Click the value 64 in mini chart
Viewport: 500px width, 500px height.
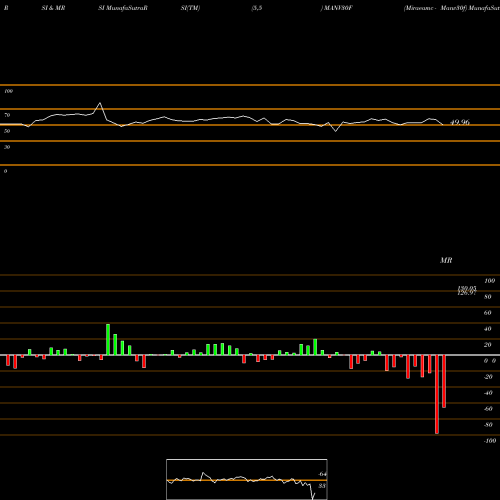click(x=322, y=474)
